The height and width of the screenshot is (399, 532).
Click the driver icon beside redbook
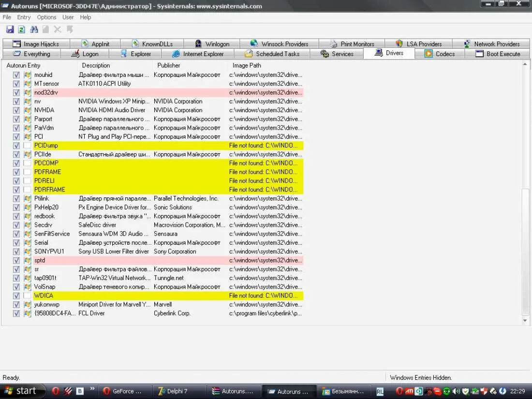[x=28, y=216]
